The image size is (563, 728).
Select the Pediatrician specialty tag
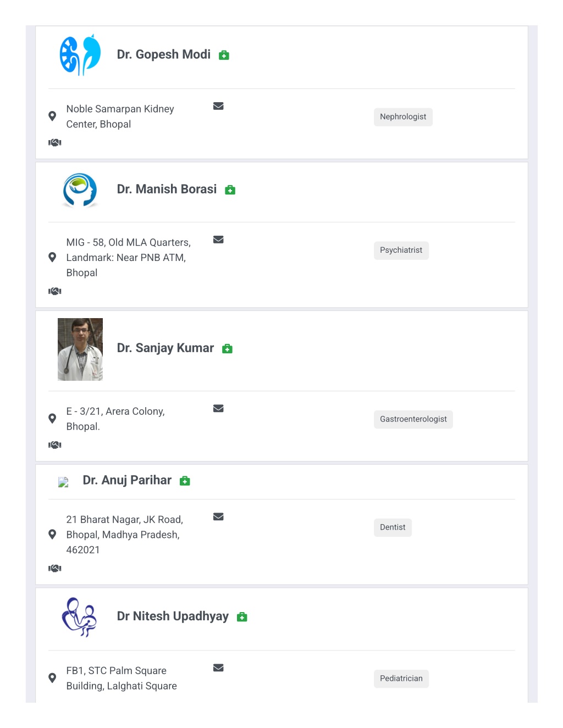point(401,679)
